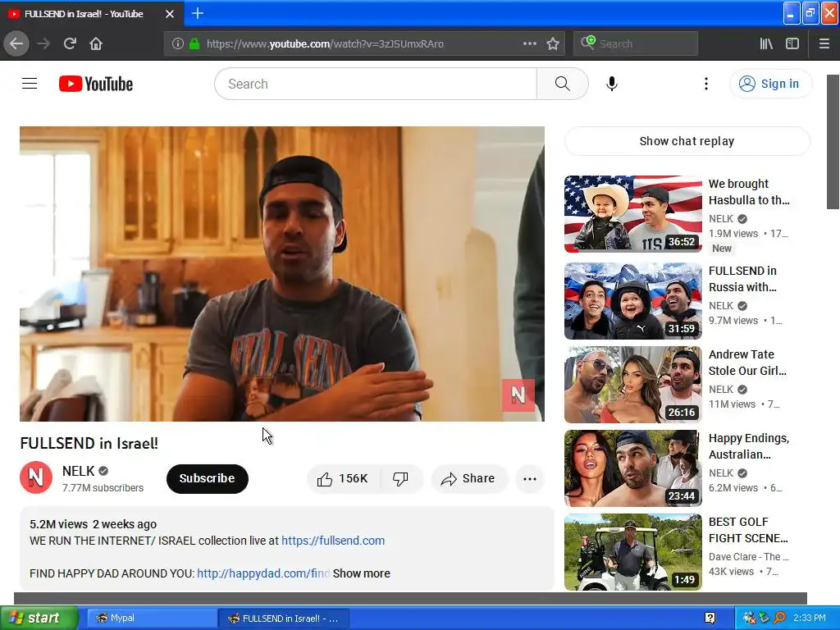Click the 'FULLSEND in Russia with' title
840x630 pixels.
(743, 279)
